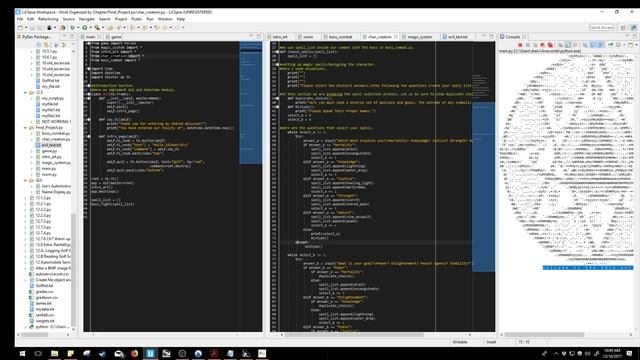Image resolution: width=640 pixels, height=360 pixels.
Task: Collapse the 12.5 folder
Action: click(x=25, y=93)
